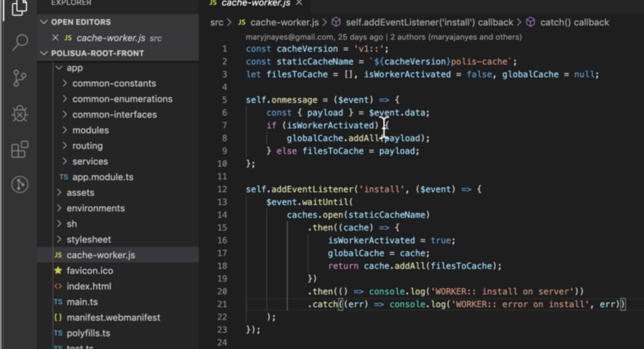Click 'isWorkerActivated = true' on line 16

tap(392, 240)
